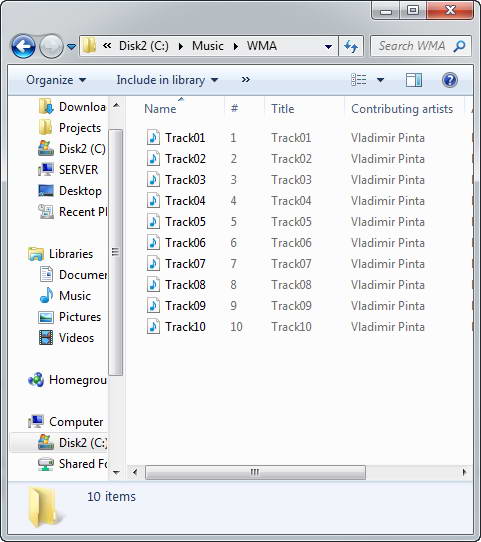Expand arrow after Music breadcrumb
The height and width of the screenshot is (542, 481).
tap(236, 46)
